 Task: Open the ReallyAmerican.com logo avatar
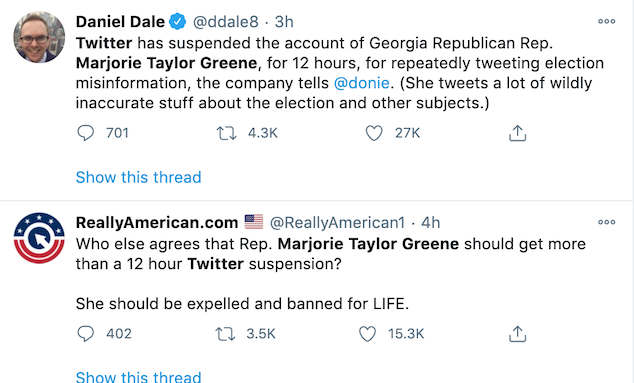(x=39, y=238)
